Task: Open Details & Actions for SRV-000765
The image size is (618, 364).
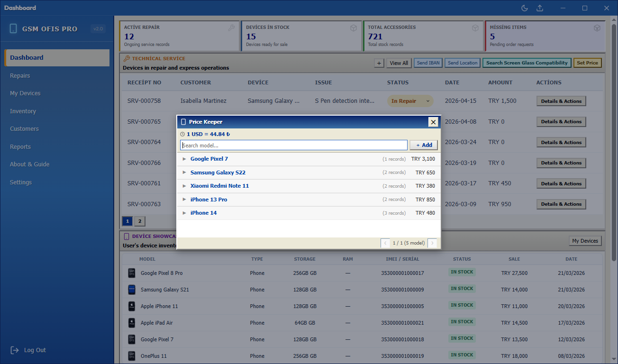Action: [561, 122]
